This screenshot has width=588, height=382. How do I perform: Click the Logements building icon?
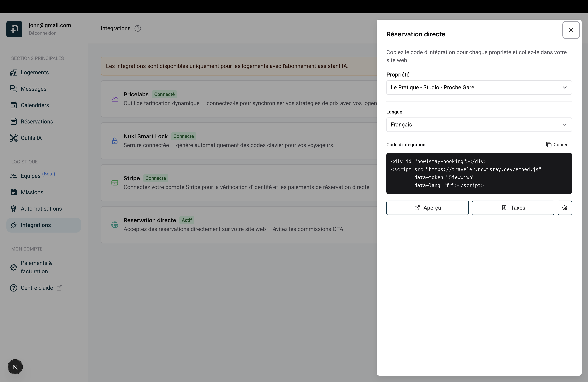pyautogui.click(x=14, y=73)
